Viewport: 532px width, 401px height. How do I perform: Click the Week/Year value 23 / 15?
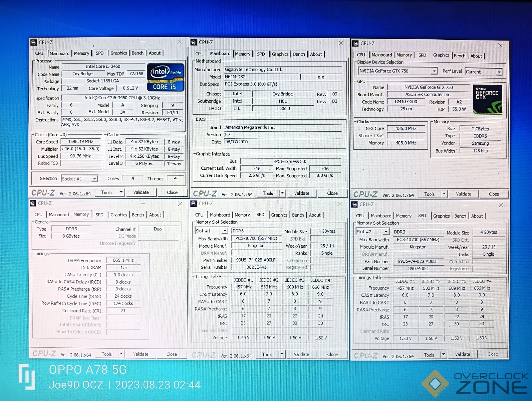(489, 247)
